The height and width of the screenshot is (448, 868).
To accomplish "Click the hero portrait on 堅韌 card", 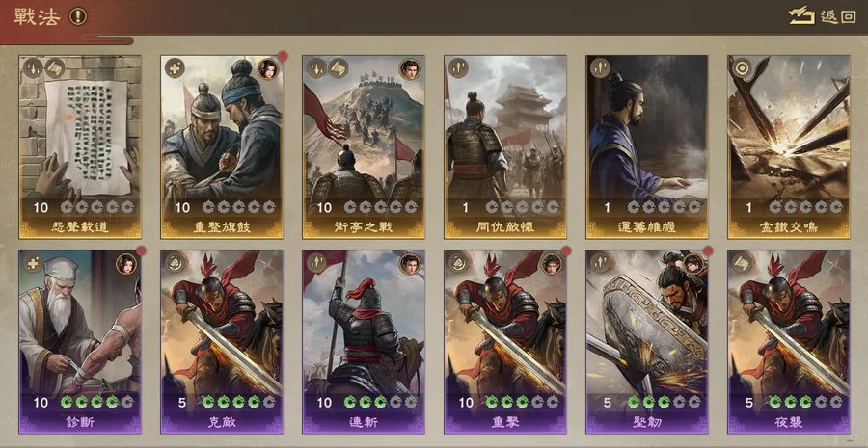I will [693, 264].
